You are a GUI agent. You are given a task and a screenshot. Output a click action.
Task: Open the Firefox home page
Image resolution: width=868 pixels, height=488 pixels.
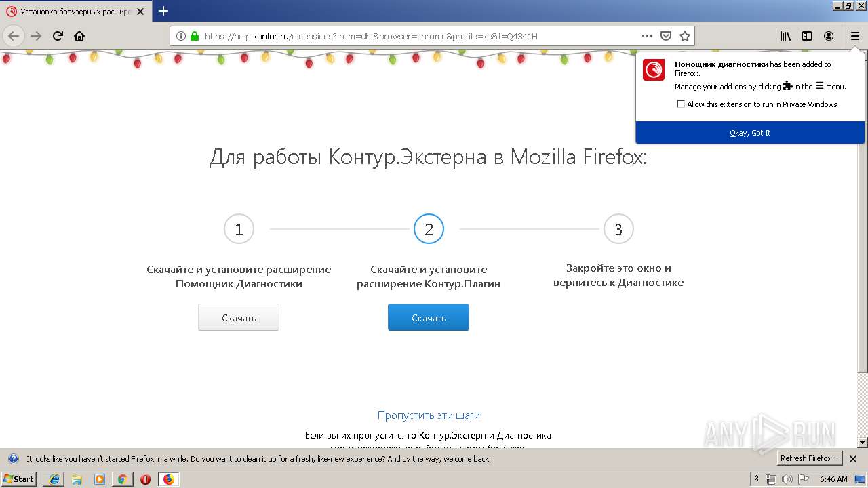(79, 36)
